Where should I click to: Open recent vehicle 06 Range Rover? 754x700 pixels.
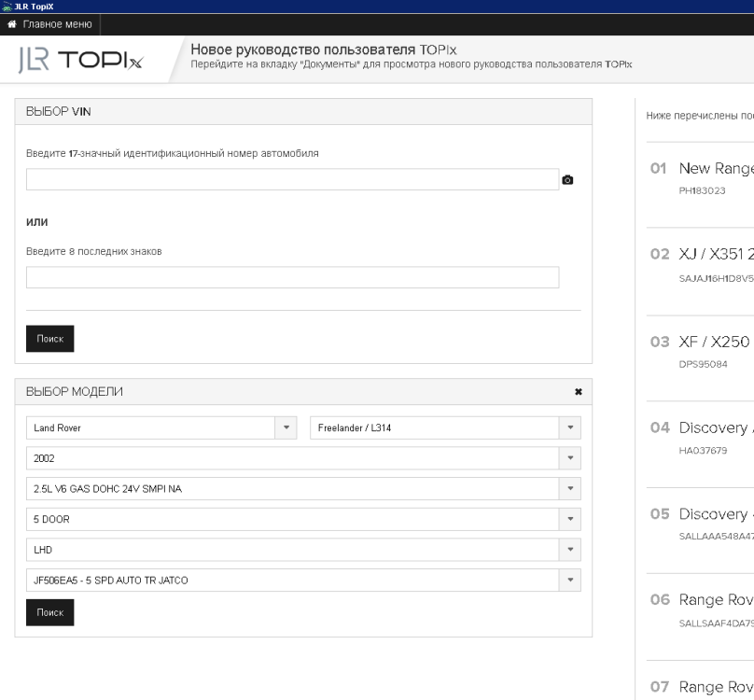(x=716, y=599)
